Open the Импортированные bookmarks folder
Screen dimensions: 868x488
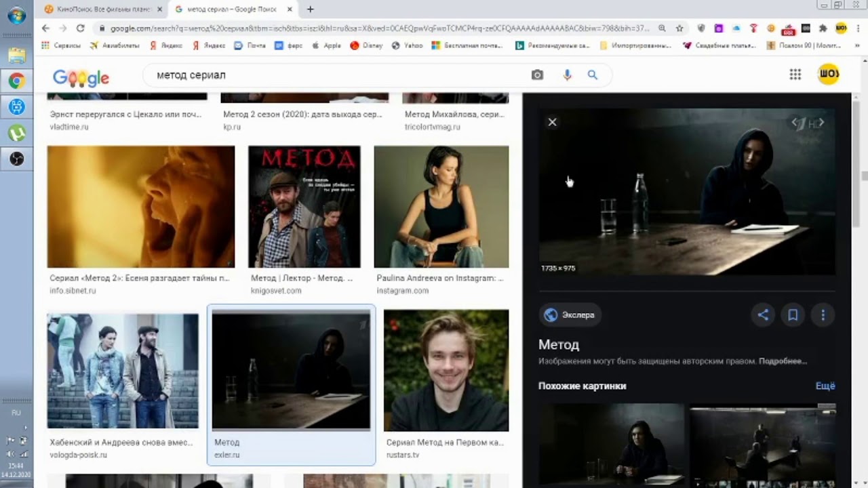coord(634,45)
